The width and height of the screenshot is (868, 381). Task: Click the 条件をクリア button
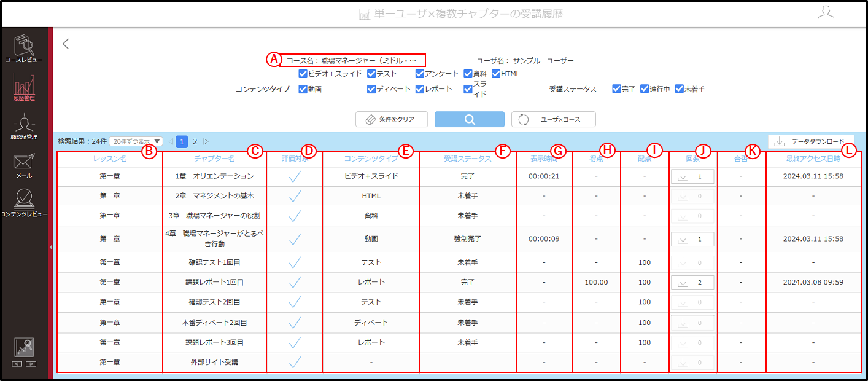tap(392, 119)
